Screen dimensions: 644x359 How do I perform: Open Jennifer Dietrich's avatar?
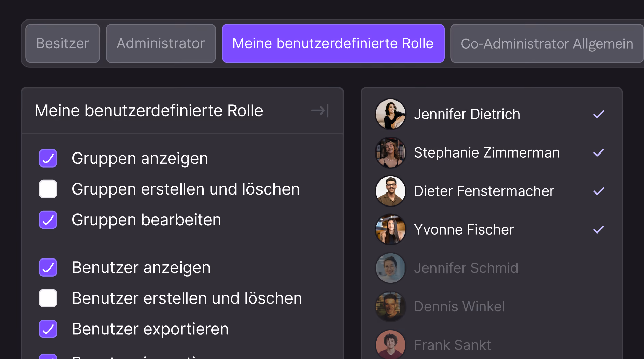pyautogui.click(x=390, y=114)
